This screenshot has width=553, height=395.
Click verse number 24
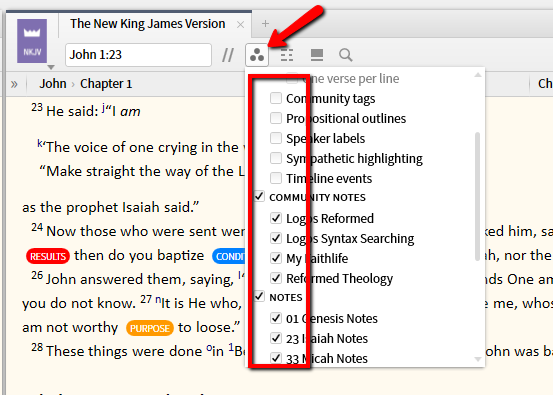pyautogui.click(x=37, y=227)
